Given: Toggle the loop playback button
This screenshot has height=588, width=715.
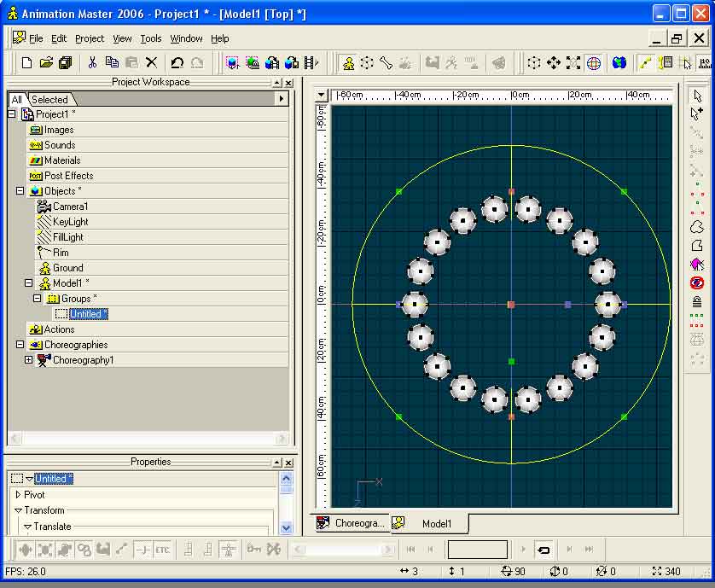Looking at the screenshot, I should 544,550.
